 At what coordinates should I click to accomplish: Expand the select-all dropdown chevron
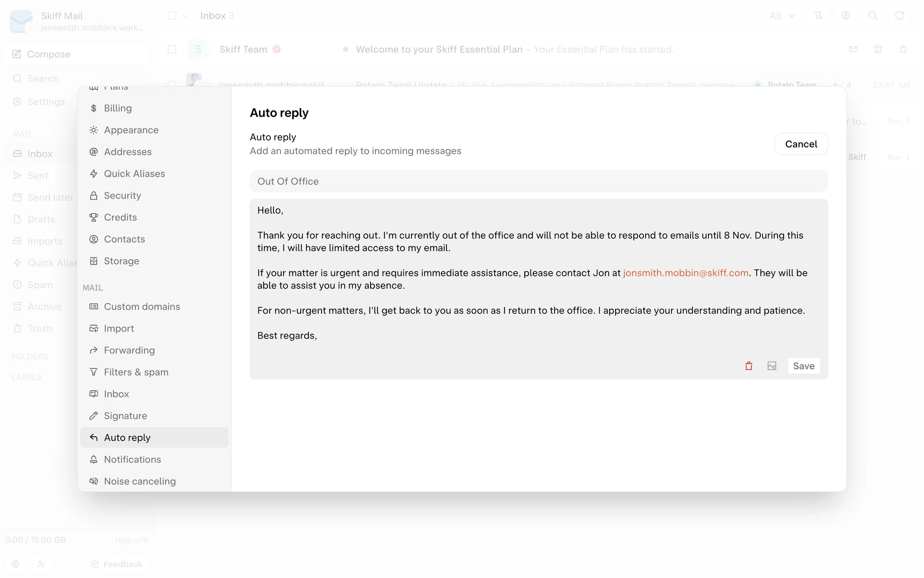[x=185, y=16]
